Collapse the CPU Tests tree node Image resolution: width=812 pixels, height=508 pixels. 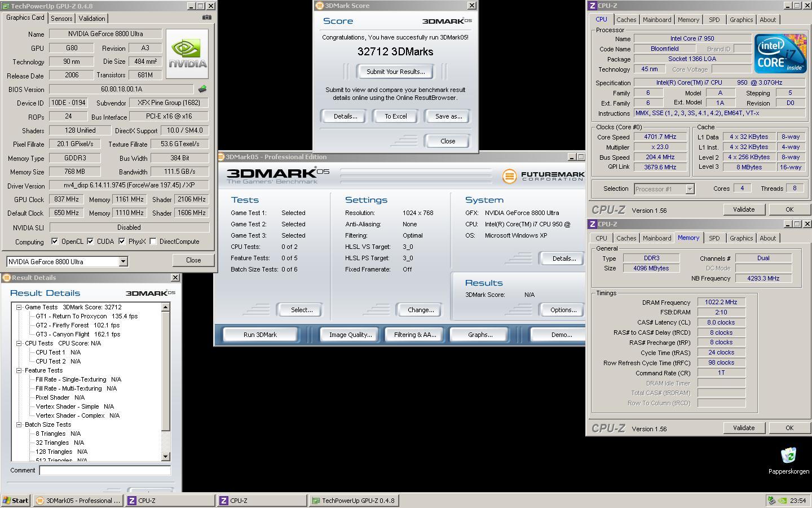[19, 343]
